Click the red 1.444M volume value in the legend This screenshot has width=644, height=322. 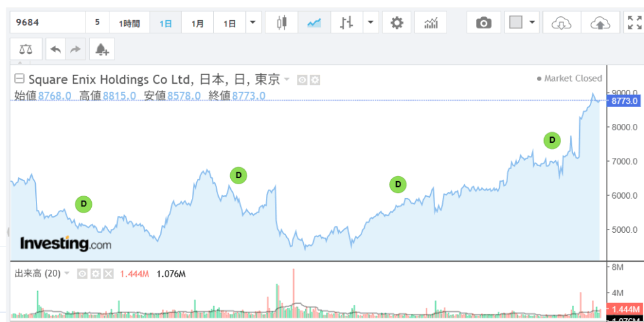tap(135, 274)
